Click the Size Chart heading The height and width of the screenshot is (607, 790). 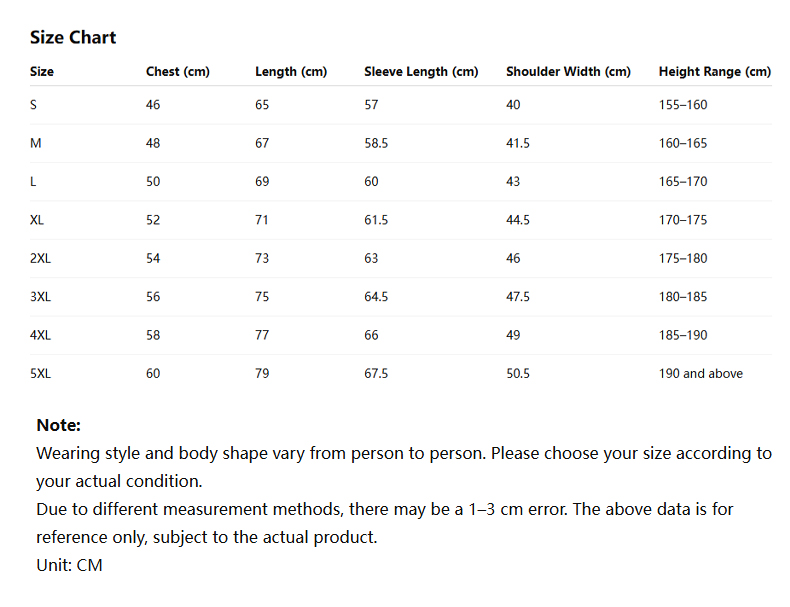pyautogui.click(x=73, y=37)
